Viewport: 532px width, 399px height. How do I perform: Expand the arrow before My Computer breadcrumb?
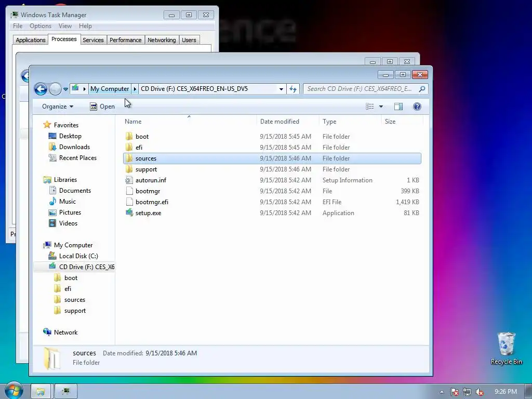(x=84, y=89)
